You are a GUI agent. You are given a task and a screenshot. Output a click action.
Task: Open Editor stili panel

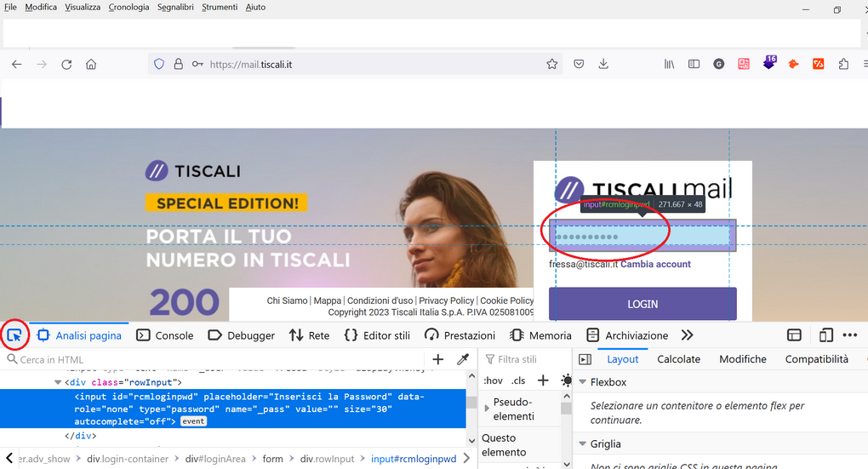click(x=377, y=335)
